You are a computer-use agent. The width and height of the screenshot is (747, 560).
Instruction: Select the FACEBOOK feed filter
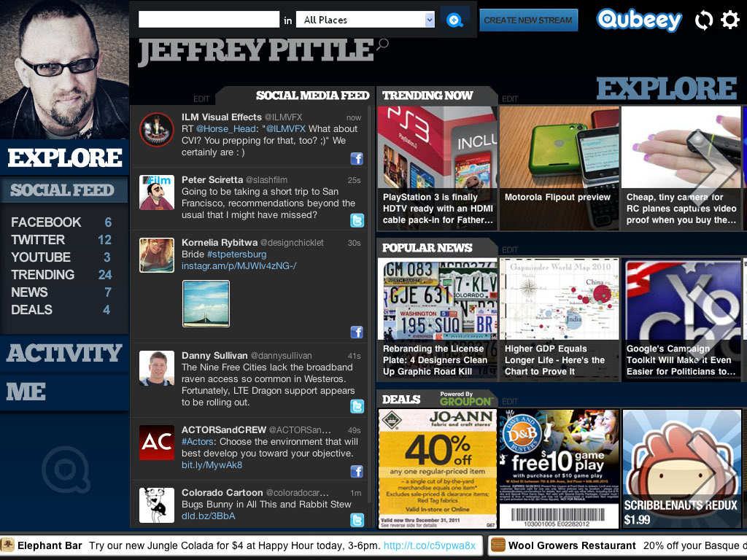[61, 222]
